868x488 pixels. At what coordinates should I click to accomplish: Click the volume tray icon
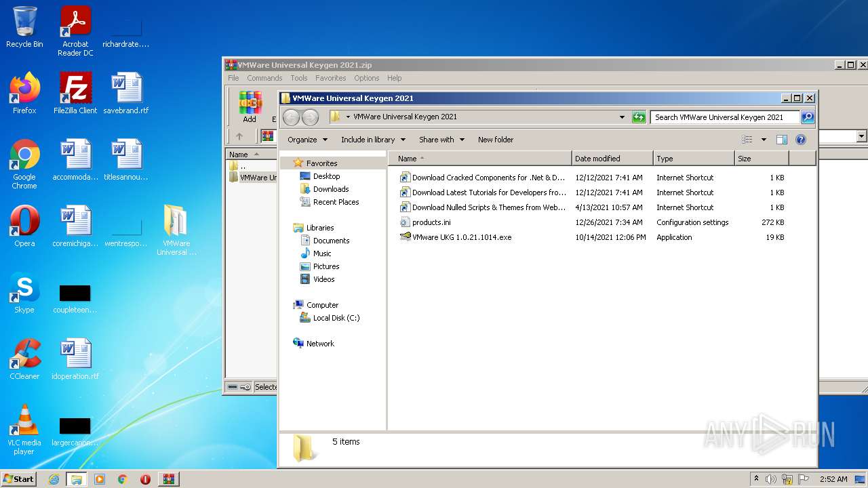pos(771,479)
